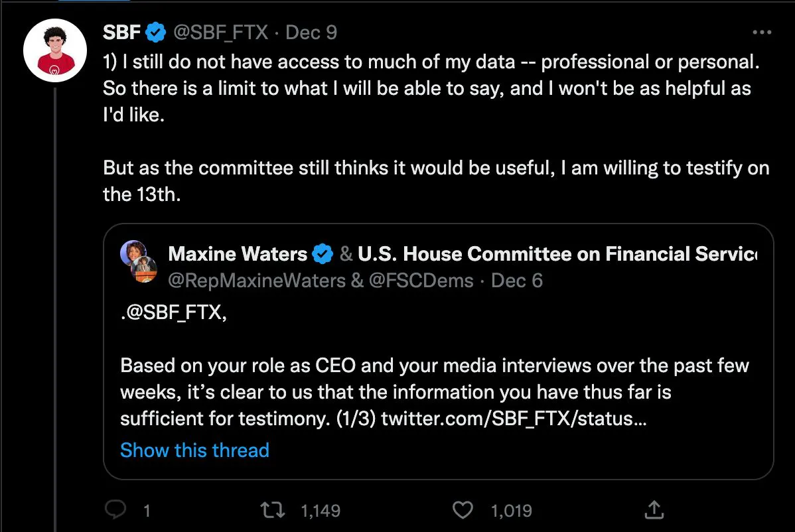Click Maxine Waters' verified badge

323,253
